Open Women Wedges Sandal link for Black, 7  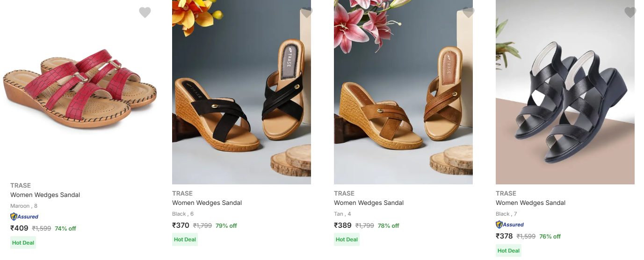[531, 203]
